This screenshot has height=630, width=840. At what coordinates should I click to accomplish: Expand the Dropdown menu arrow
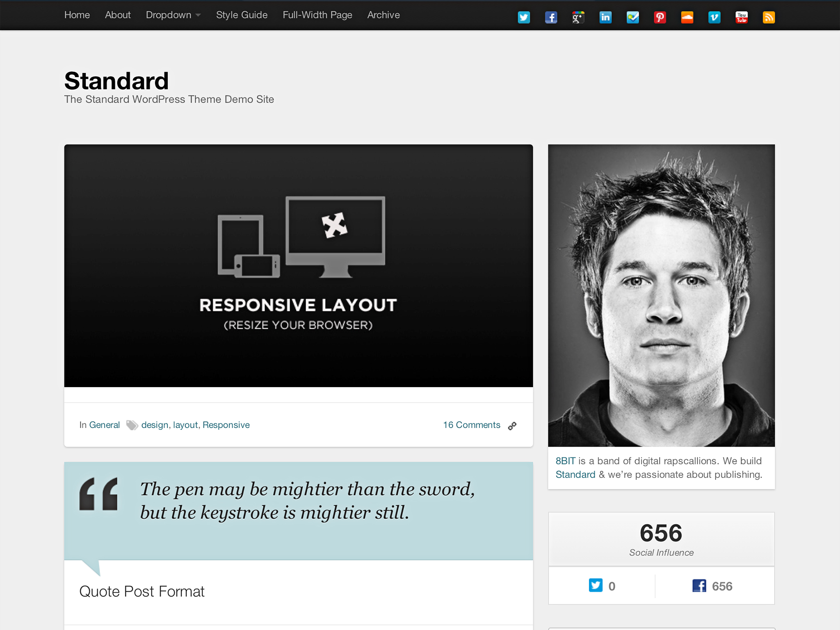(198, 15)
